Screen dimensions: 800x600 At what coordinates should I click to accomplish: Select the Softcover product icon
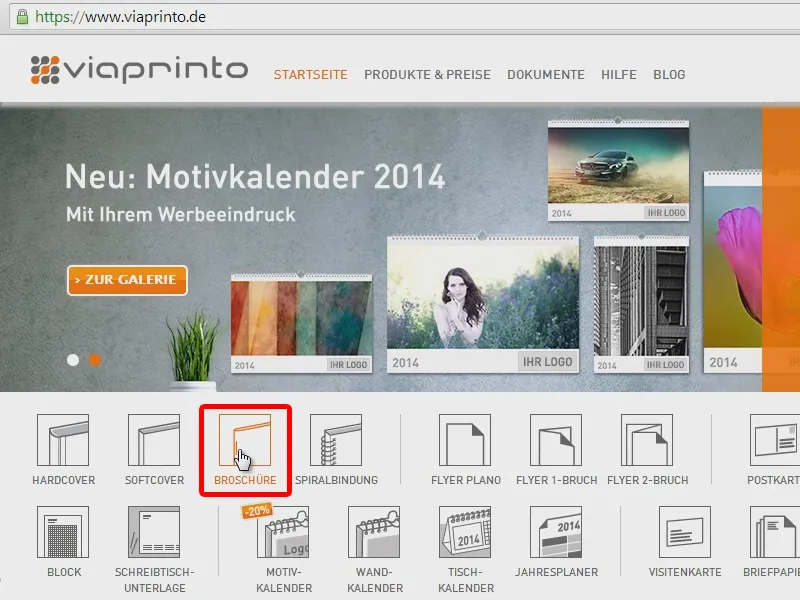click(154, 440)
